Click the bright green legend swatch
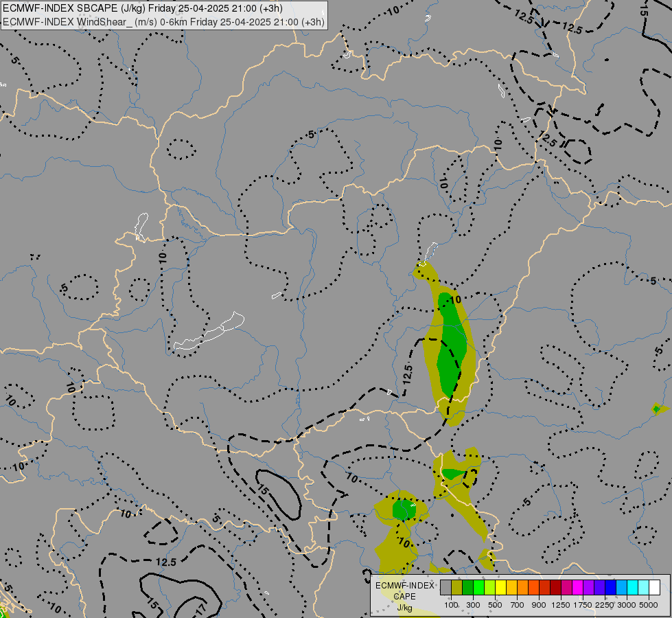This screenshot has width=672, height=618. tap(478, 588)
